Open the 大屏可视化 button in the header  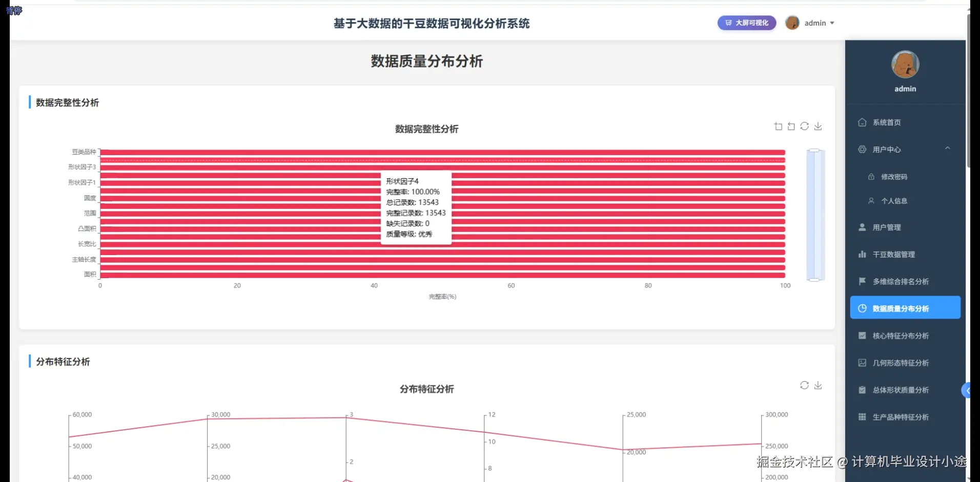pos(746,23)
